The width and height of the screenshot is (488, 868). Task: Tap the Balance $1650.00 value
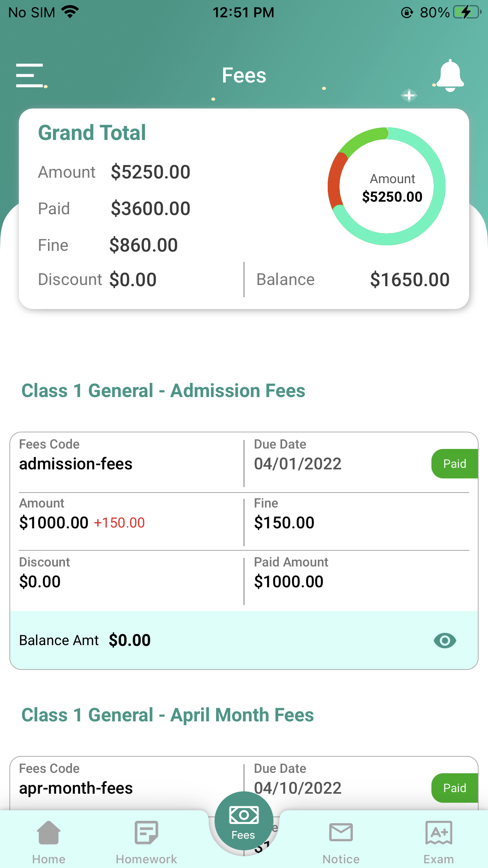pos(409,280)
